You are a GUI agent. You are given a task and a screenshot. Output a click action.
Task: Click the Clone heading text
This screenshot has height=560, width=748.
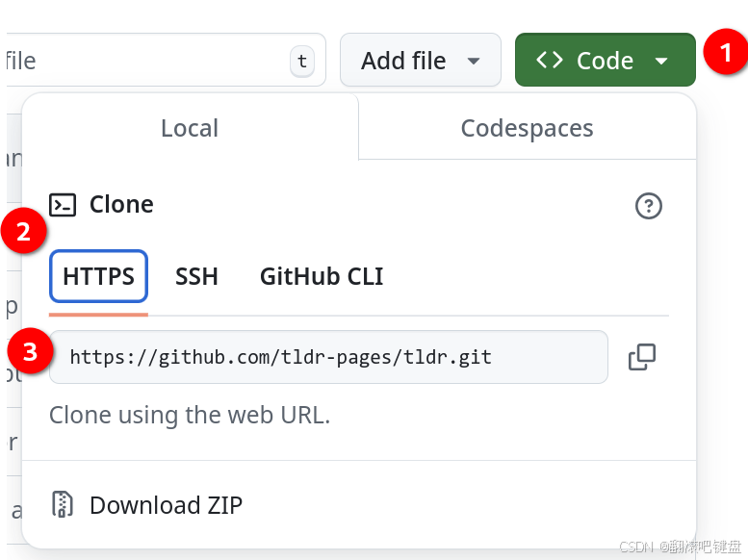coord(121,204)
